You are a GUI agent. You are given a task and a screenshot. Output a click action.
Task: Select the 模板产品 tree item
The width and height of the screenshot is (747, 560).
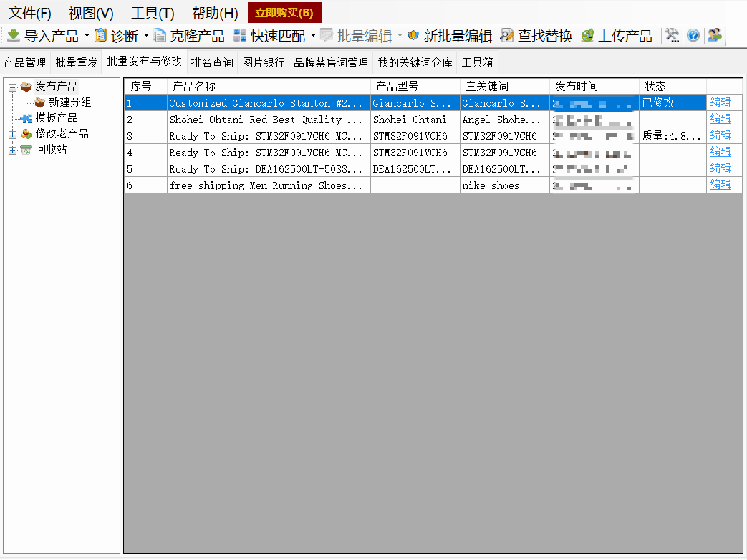click(x=56, y=118)
